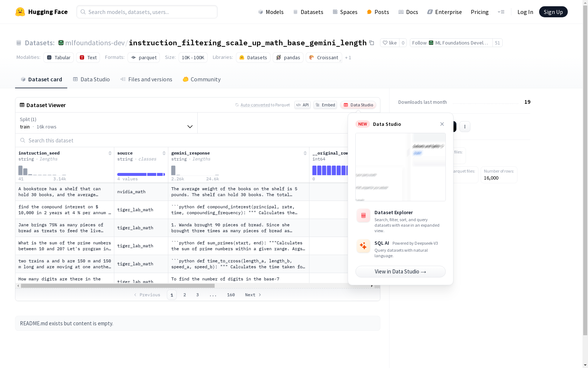Click the search magnifier in dataset search

tap(23, 140)
